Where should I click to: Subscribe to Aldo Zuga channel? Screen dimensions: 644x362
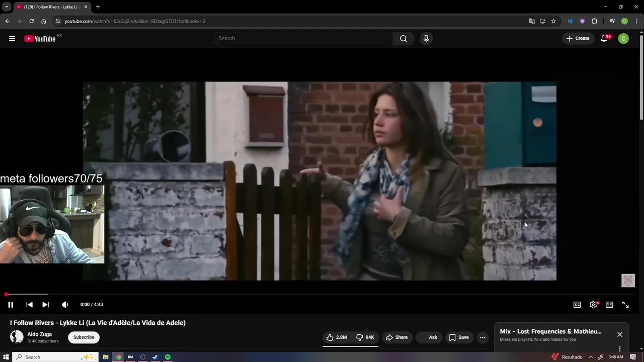tap(84, 337)
